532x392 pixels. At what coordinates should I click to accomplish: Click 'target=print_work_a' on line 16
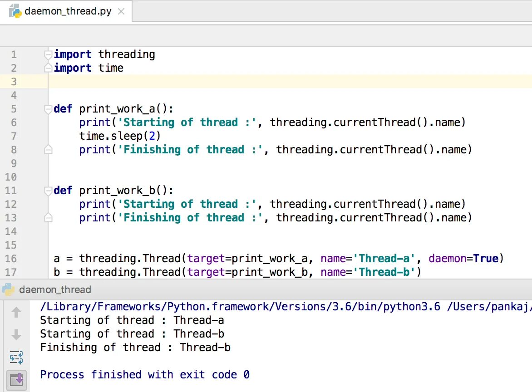(x=247, y=259)
